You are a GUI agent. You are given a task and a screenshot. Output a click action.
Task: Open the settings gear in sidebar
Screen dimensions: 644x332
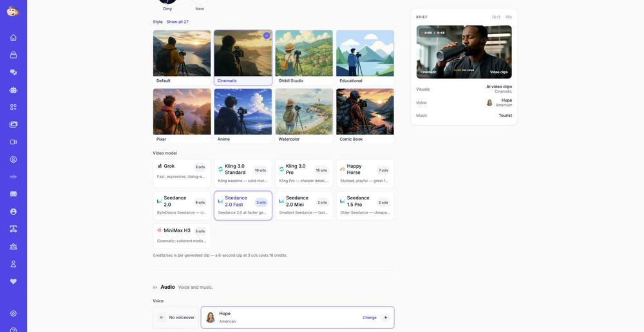[13, 313]
